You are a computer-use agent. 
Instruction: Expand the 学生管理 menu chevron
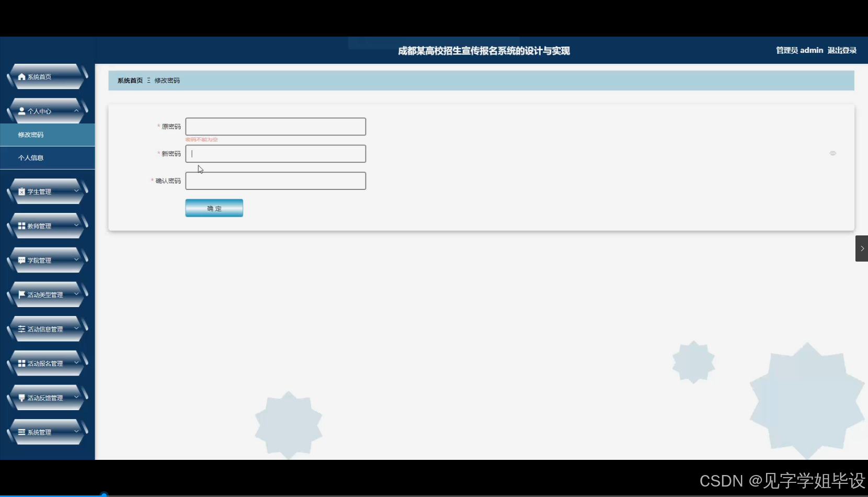point(76,191)
